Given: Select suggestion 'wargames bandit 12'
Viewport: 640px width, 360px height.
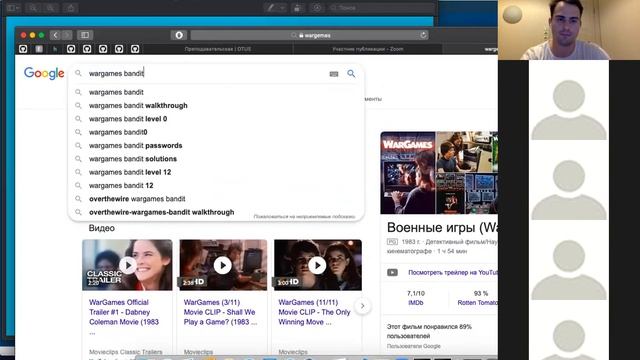Looking at the screenshot, I should pyautogui.click(x=216, y=185).
